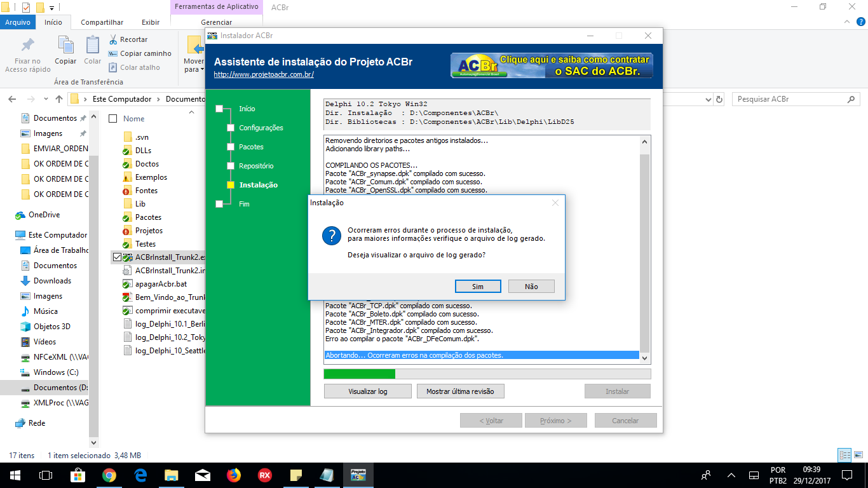The width and height of the screenshot is (868, 488).
Task: Click the Pesquisar ACBr search field
Action: [796, 99]
